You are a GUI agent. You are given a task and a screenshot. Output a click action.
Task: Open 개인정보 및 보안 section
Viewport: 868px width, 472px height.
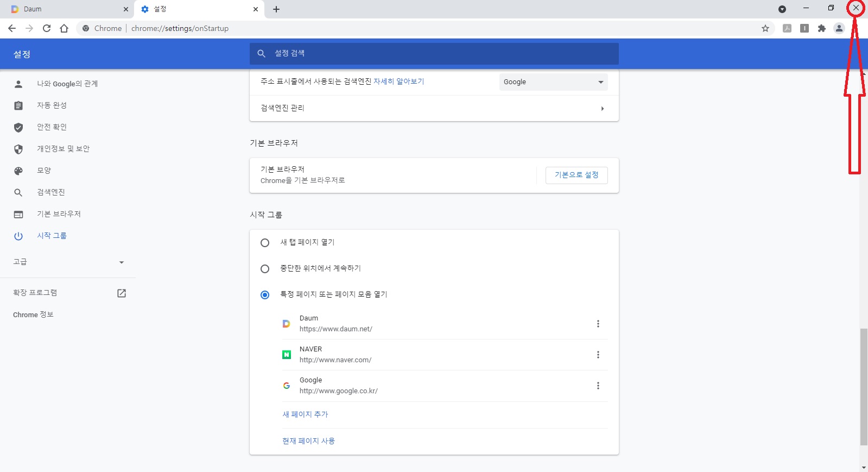(x=63, y=149)
